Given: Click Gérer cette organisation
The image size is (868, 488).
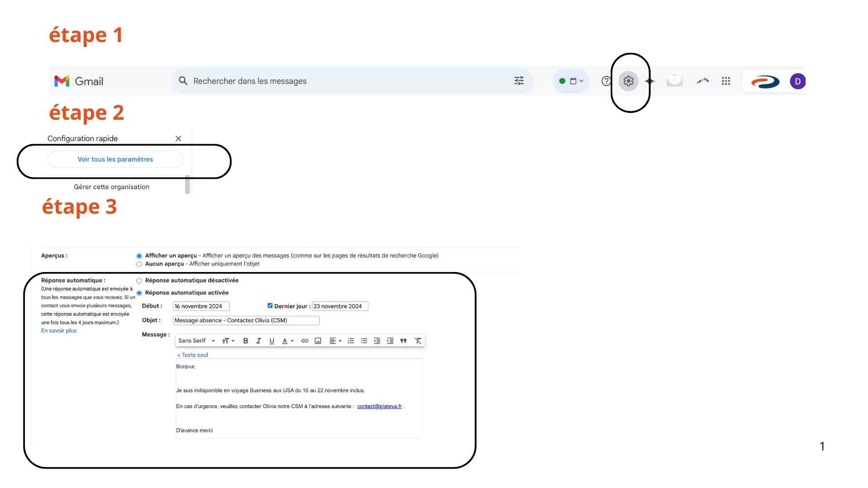Looking at the screenshot, I should [112, 187].
